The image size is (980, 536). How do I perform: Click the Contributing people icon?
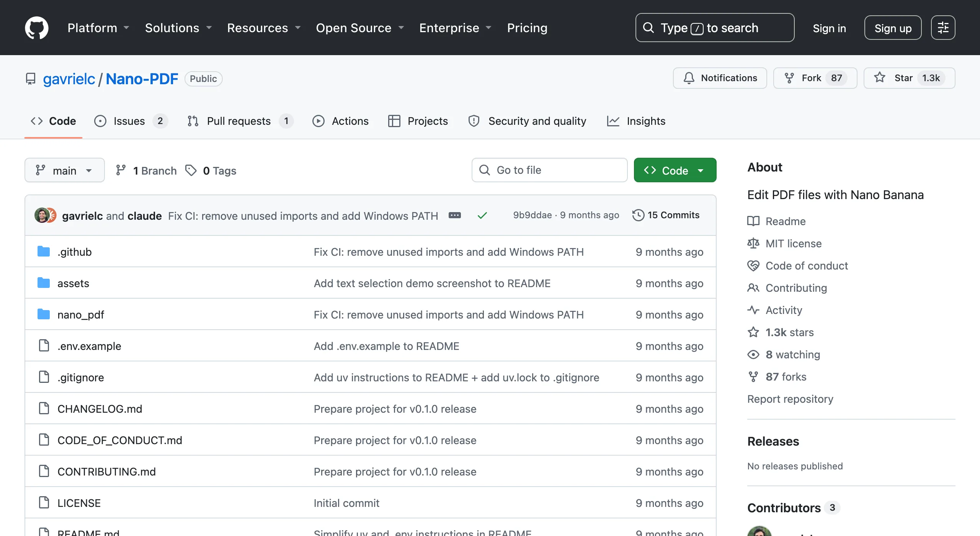pos(753,288)
